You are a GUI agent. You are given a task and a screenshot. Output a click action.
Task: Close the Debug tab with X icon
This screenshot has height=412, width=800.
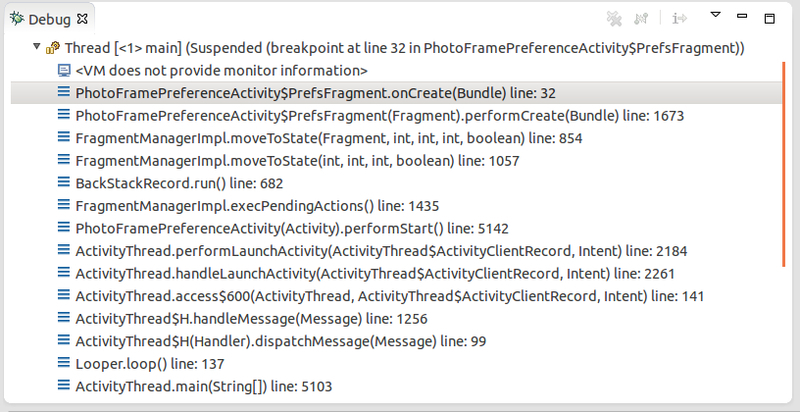tap(82, 19)
